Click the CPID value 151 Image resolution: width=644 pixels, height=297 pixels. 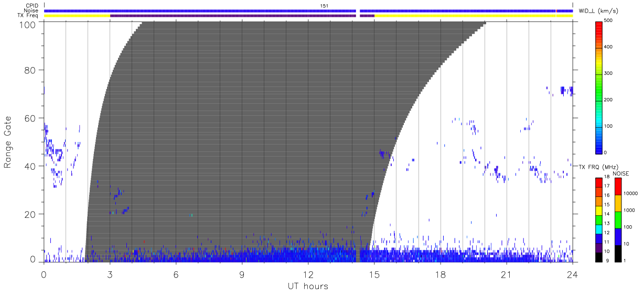(324, 6)
